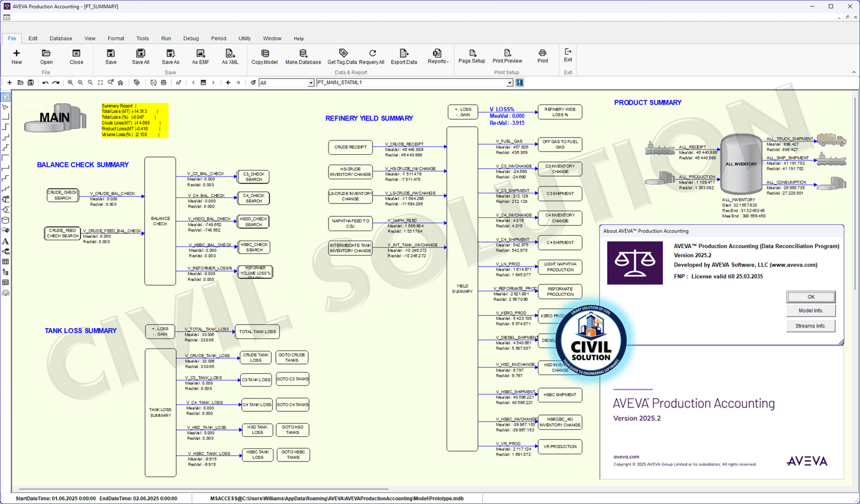Open the Run menu

pyautogui.click(x=166, y=38)
